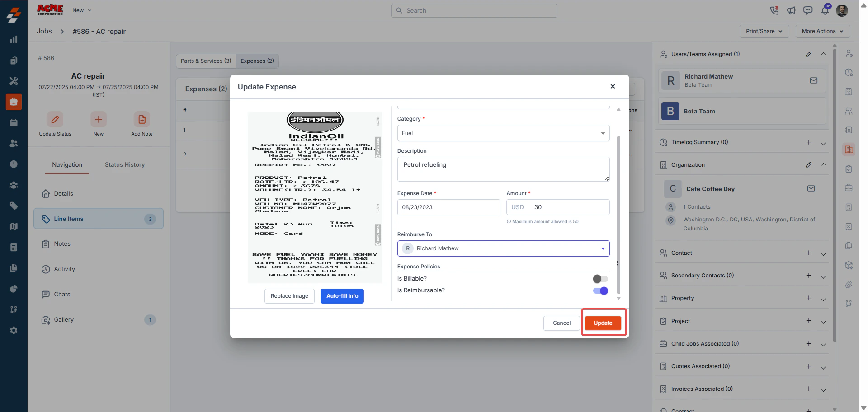Toggle the Is Billable switch

(x=600, y=279)
